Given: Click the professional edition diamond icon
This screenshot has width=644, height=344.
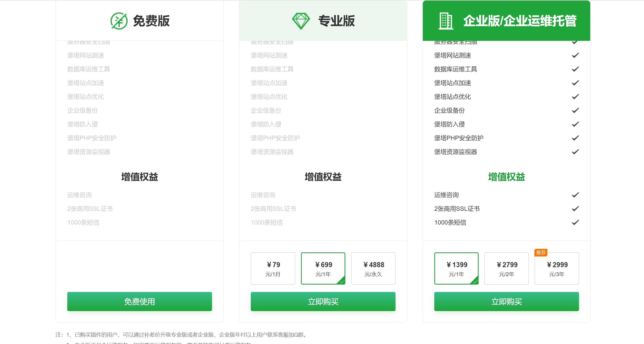Looking at the screenshot, I should point(301,21).
